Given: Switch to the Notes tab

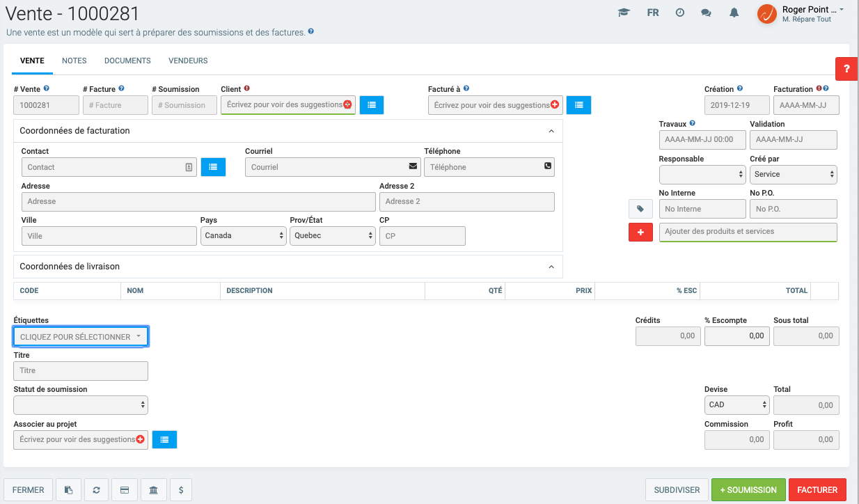Looking at the screenshot, I should coord(74,61).
